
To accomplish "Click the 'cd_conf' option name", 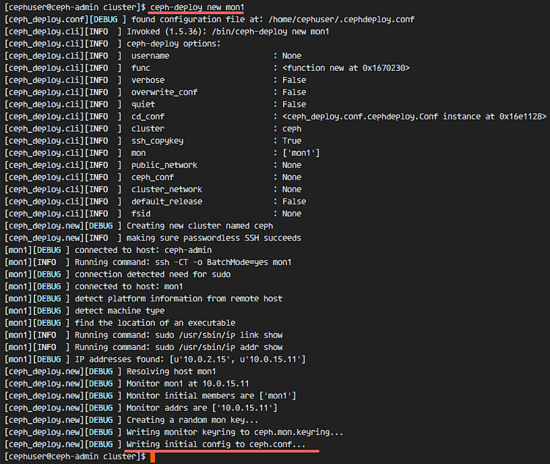I will [x=148, y=116].
